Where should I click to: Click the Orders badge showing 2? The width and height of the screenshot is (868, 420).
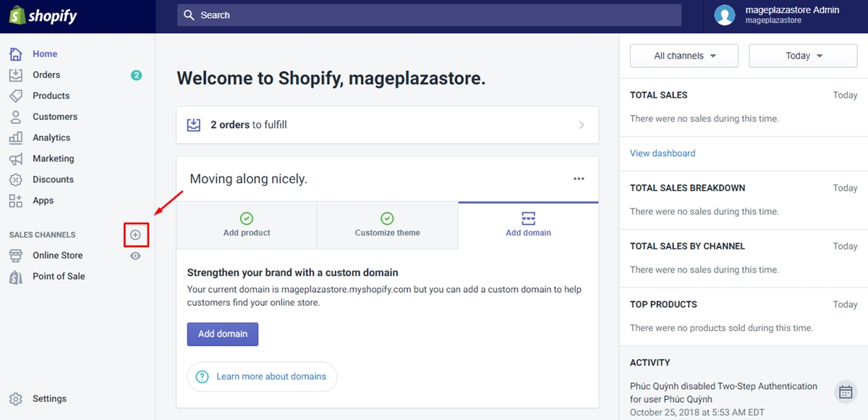(x=136, y=74)
